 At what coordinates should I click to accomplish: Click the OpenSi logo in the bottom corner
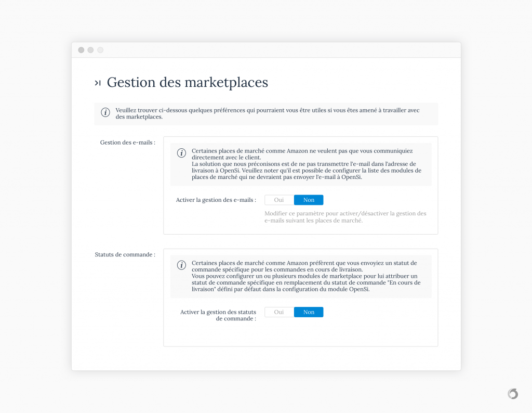[513, 394]
